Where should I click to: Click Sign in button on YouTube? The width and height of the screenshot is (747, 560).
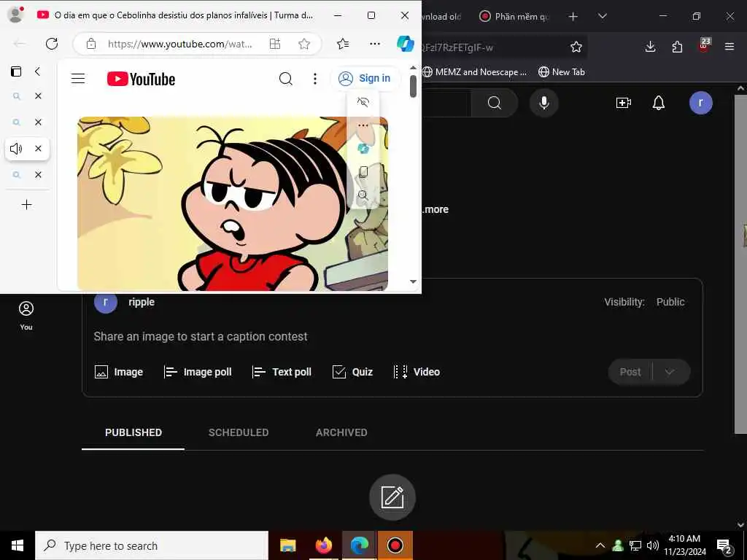coord(365,78)
